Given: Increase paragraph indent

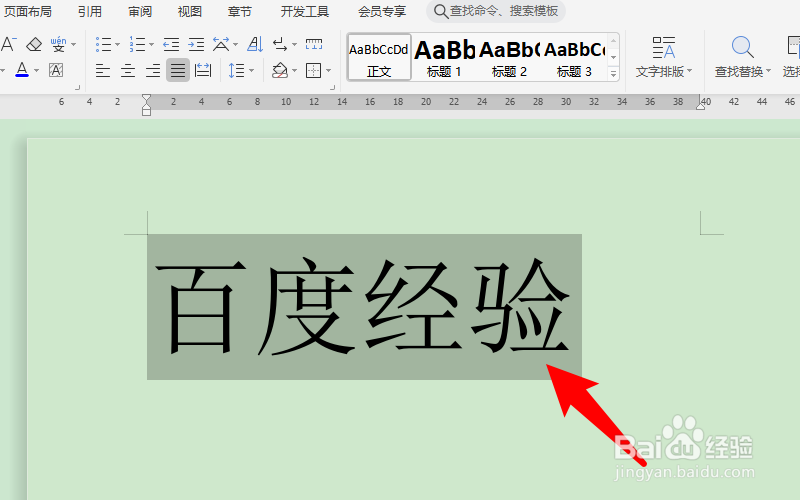Looking at the screenshot, I should point(196,45).
